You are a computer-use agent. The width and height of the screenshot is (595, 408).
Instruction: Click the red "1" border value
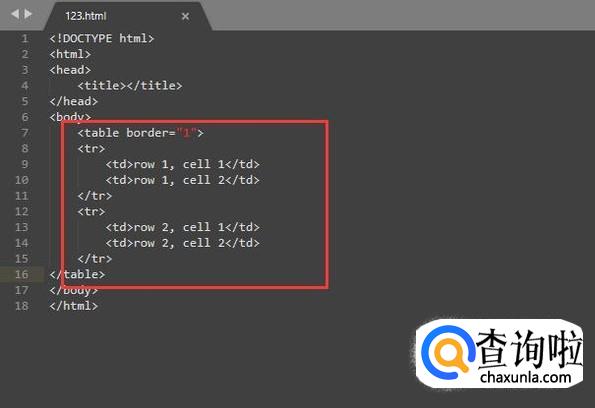[x=186, y=133]
